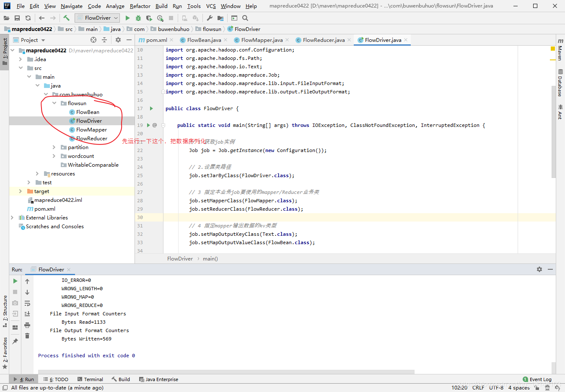Open the Event Log
565x392 pixels.
pyautogui.click(x=537, y=379)
